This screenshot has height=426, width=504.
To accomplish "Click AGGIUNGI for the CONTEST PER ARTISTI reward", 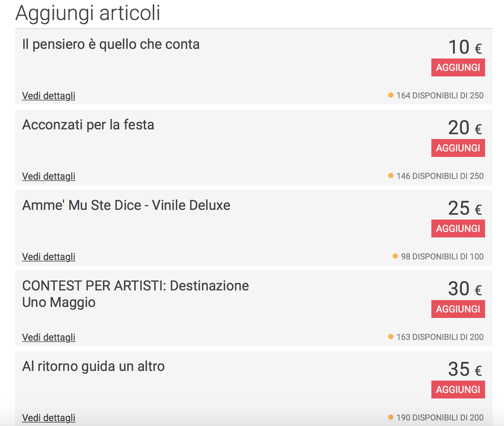I will tap(458, 309).
